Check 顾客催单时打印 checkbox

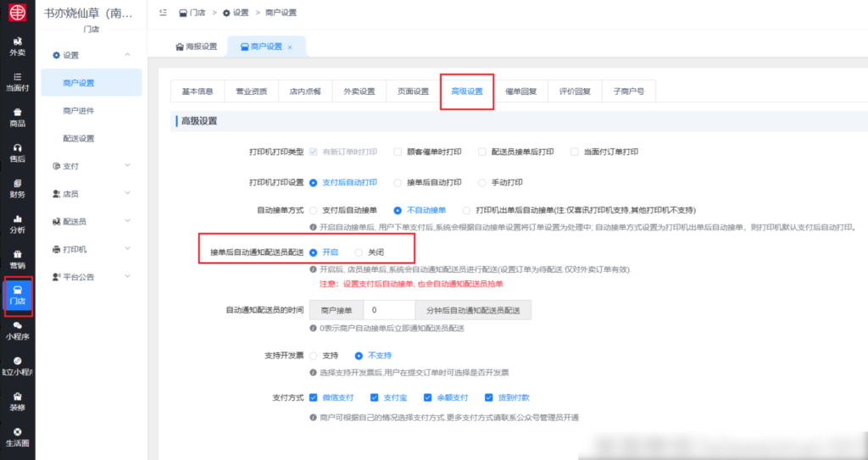(x=398, y=152)
